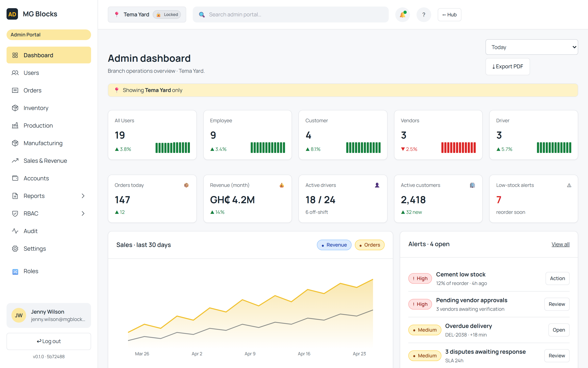Click the Hub back button
588x368 pixels.
click(x=450, y=15)
